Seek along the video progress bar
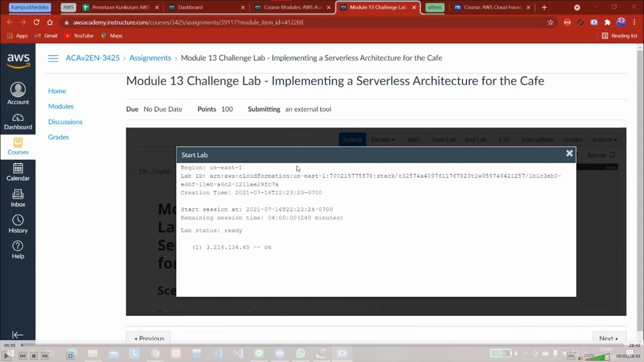 (322, 345)
